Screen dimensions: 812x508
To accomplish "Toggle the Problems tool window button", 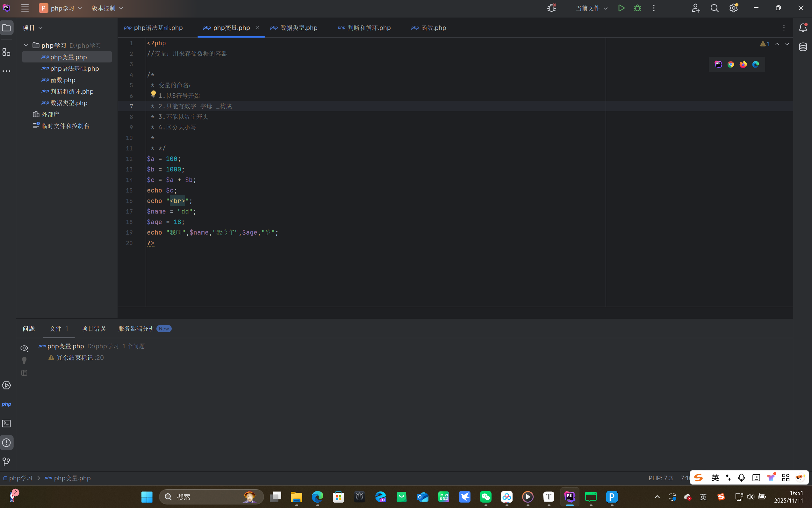I will pyautogui.click(x=6, y=442).
